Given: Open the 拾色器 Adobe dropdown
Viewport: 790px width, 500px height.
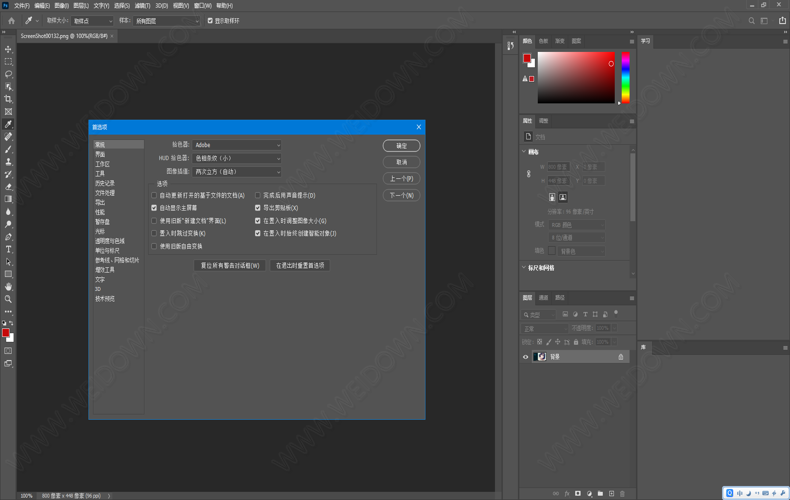Looking at the screenshot, I should (x=237, y=145).
